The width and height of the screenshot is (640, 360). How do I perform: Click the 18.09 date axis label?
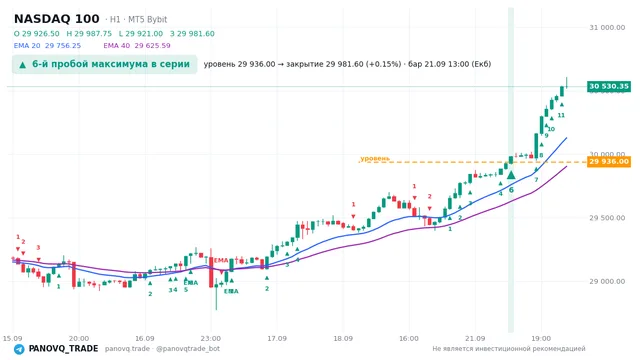point(343,338)
